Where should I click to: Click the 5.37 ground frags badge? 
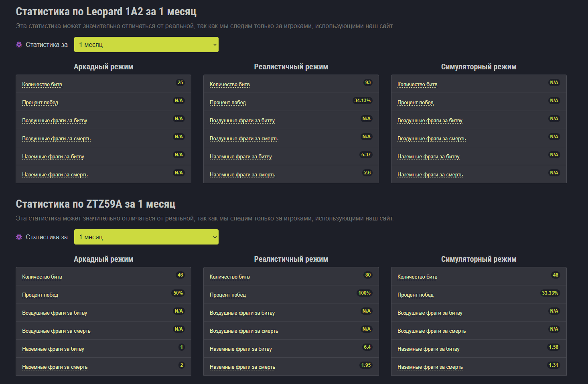click(x=366, y=155)
